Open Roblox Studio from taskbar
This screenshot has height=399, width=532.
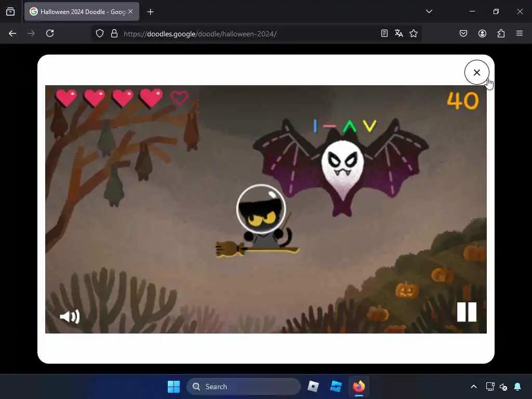pos(336,387)
